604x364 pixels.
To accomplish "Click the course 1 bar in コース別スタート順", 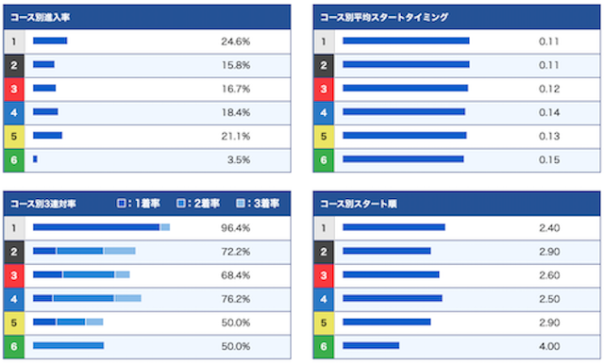I will coord(394,227).
